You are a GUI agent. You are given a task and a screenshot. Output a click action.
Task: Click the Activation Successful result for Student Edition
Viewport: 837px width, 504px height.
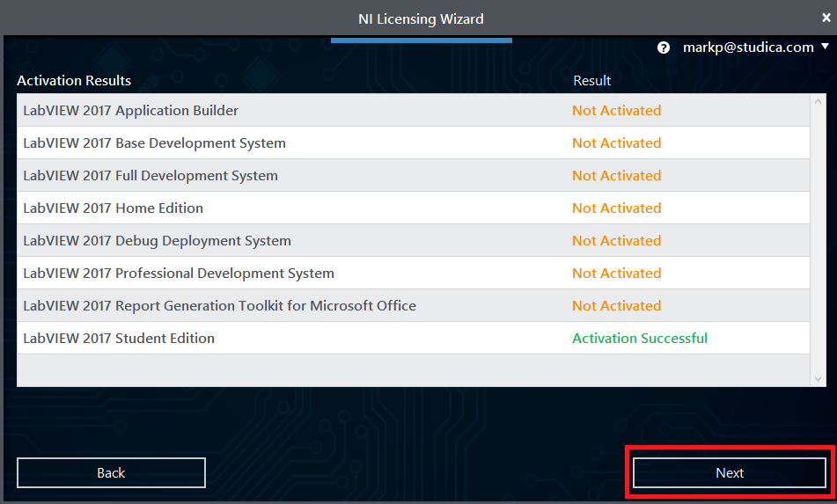(x=640, y=338)
